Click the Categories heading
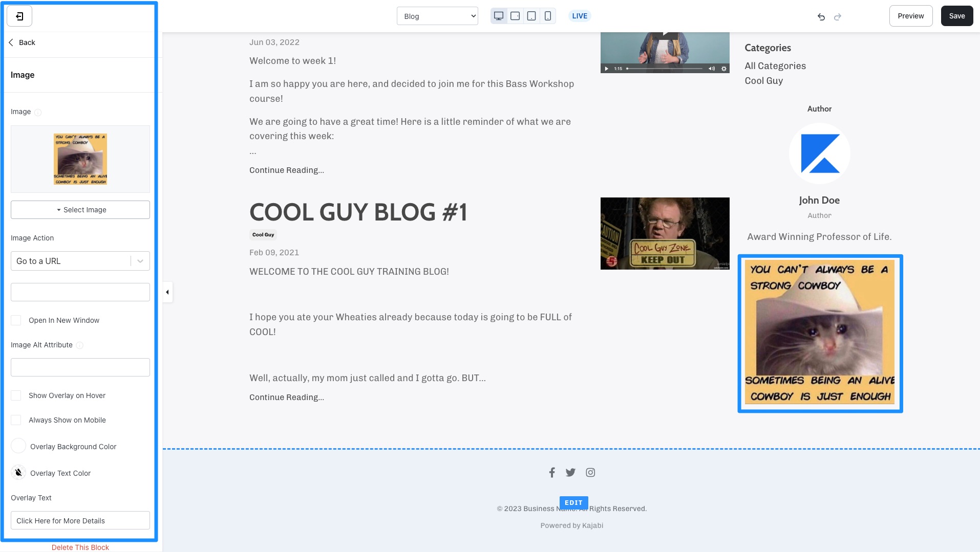The image size is (980, 552). [x=768, y=48]
